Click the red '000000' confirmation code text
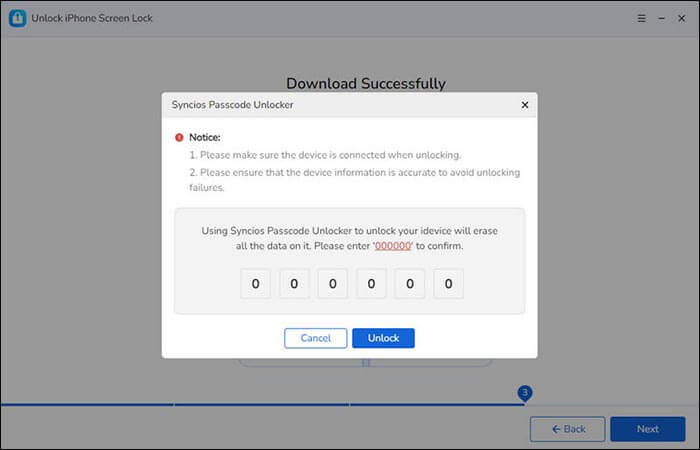The image size is (700, 450). point(394,245)
